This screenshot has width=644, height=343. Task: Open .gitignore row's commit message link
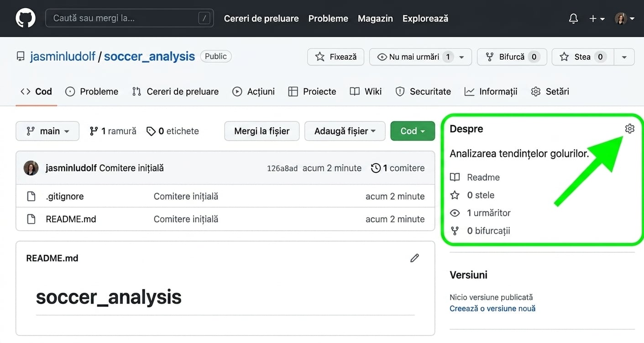186,197
